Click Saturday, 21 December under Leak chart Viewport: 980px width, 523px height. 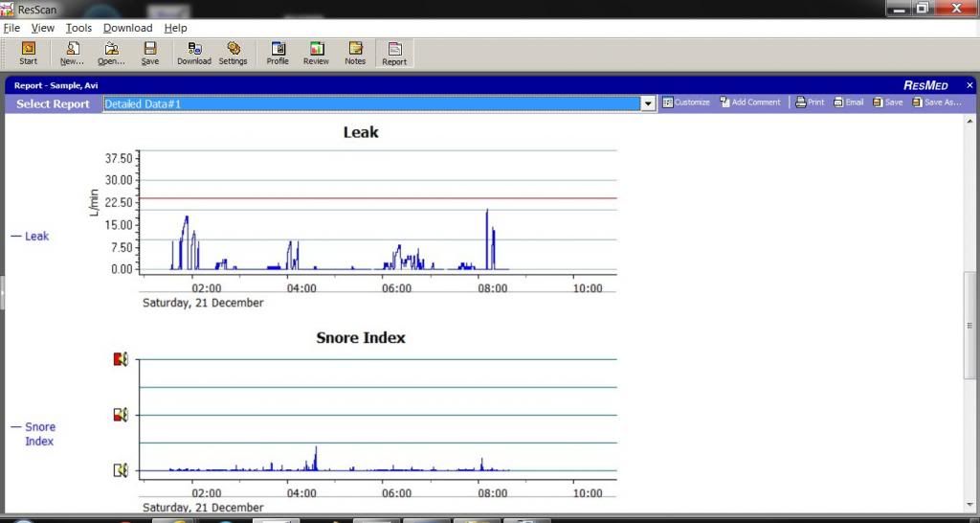point(203,303)
